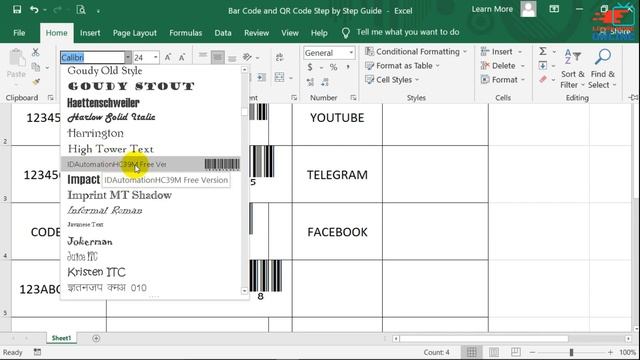Click the font list scroll down arrow
Image resolution: width=640 pixels, height=360 pixels.
[x=244, y=291]
